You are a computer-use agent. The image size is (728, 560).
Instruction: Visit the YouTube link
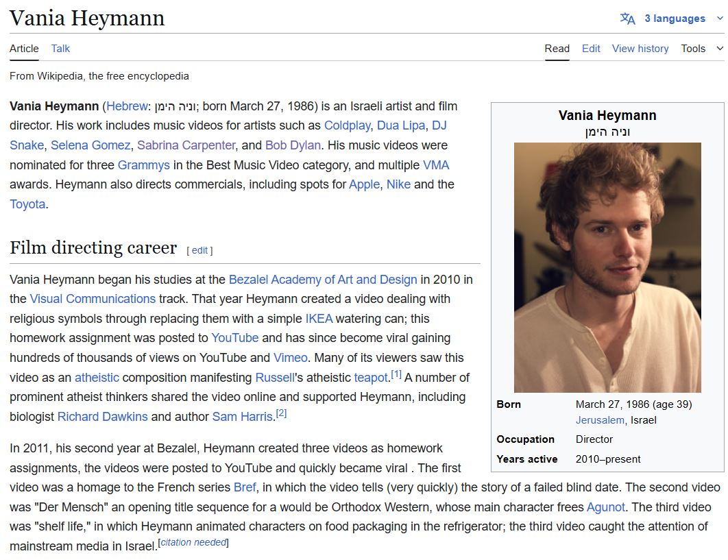pyautogui.click(x=234, y=338)
